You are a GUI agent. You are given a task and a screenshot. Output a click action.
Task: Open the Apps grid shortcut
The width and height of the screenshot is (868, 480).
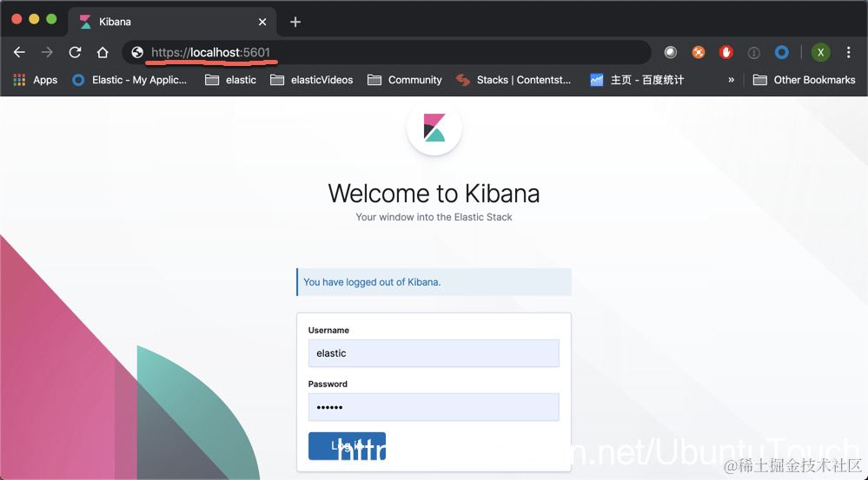click(x=36, y=80)
